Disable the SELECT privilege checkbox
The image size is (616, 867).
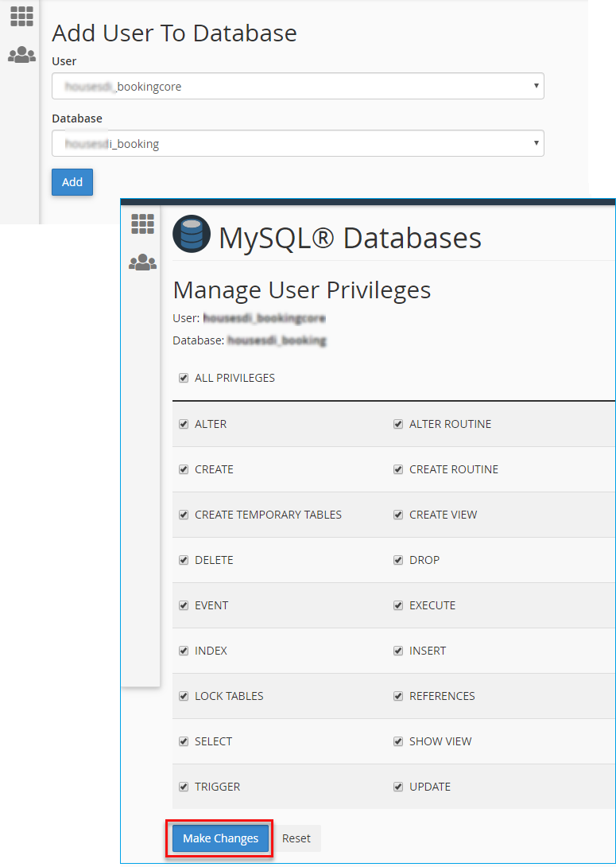[184, 741]
